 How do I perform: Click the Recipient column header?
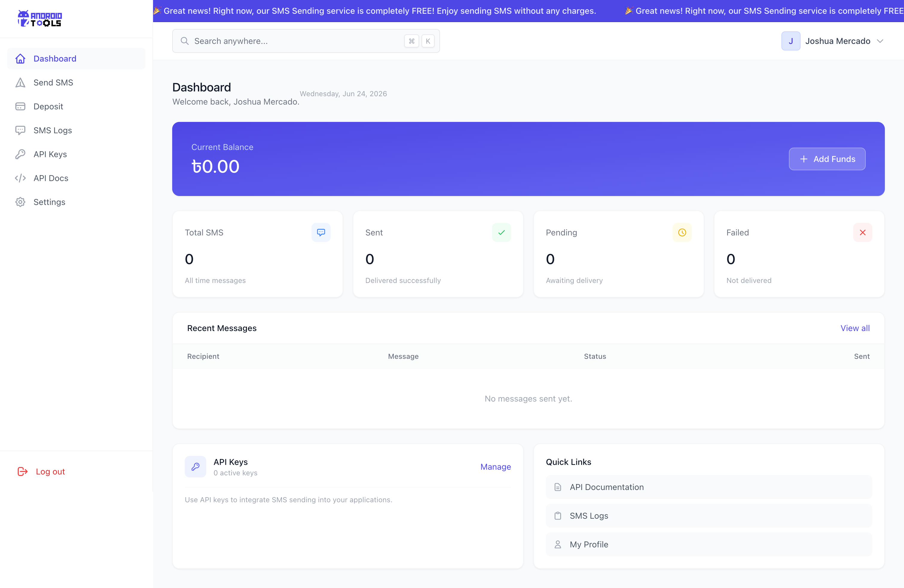[x=203, y=356]
